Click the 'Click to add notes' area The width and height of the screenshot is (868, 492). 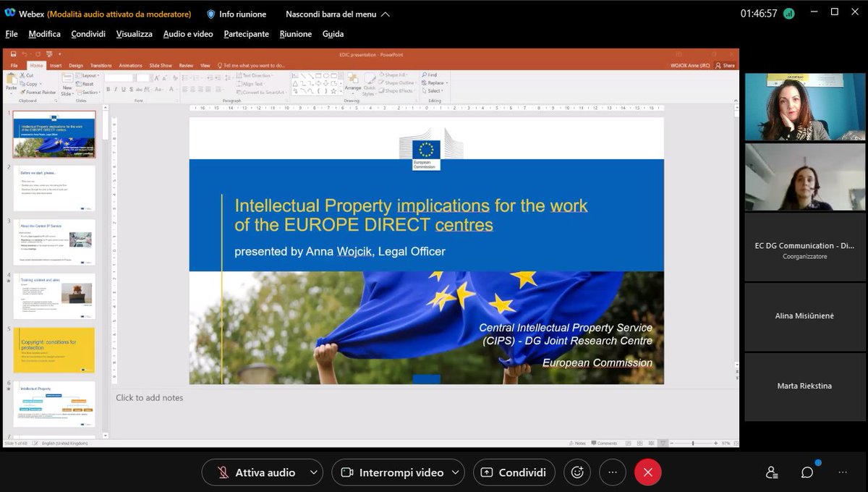coord(149,398)
